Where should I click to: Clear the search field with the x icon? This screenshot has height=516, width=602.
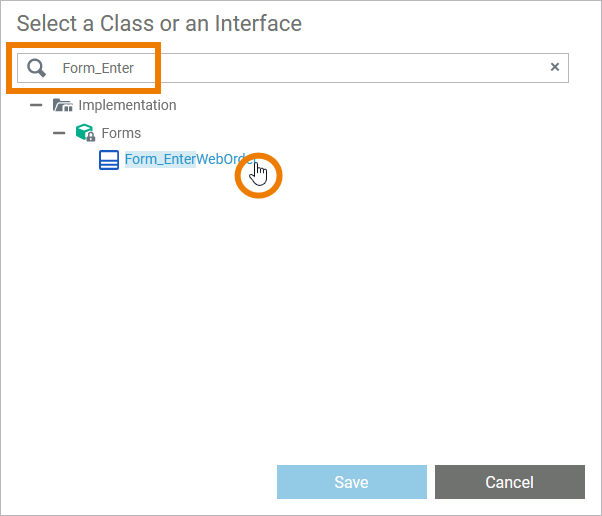pyautogui.click(x=555, y=68)
